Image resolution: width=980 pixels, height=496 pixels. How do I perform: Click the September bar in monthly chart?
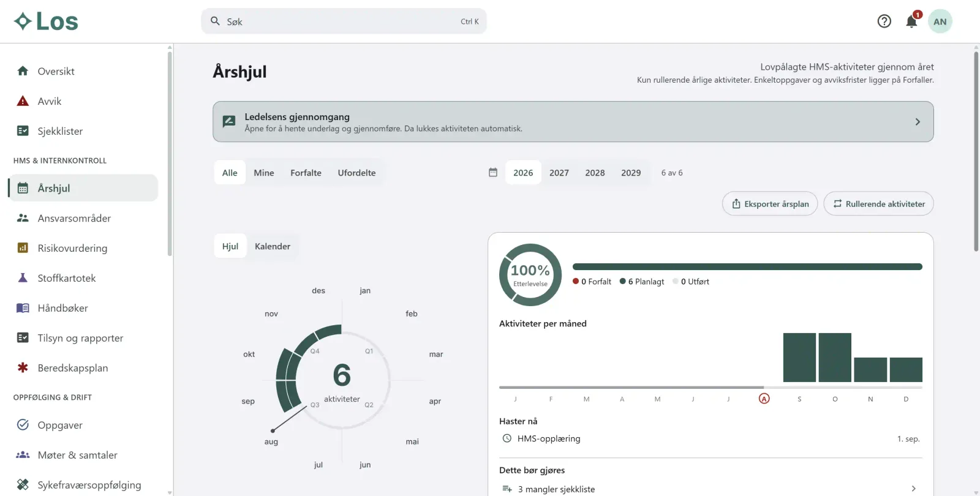[x=799, y=358]
